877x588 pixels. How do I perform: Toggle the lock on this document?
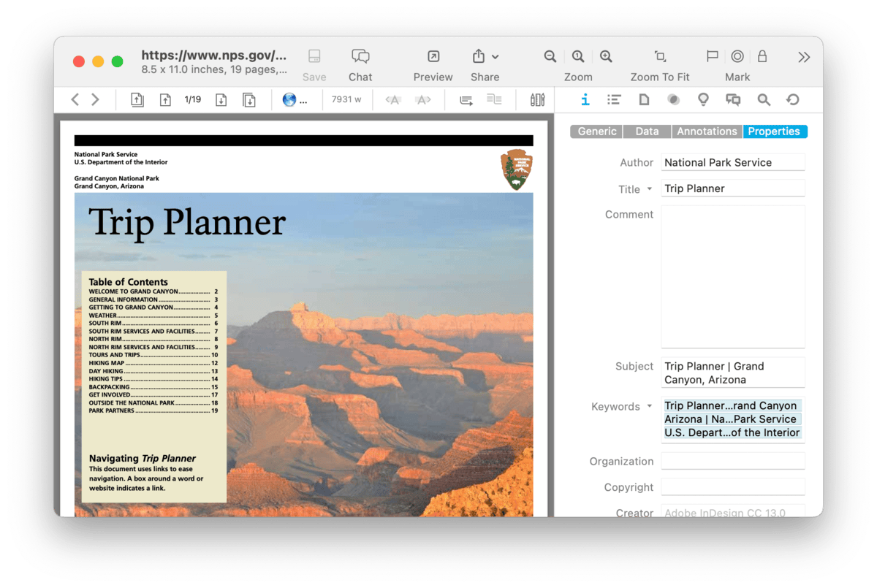[x=762, y=57]
